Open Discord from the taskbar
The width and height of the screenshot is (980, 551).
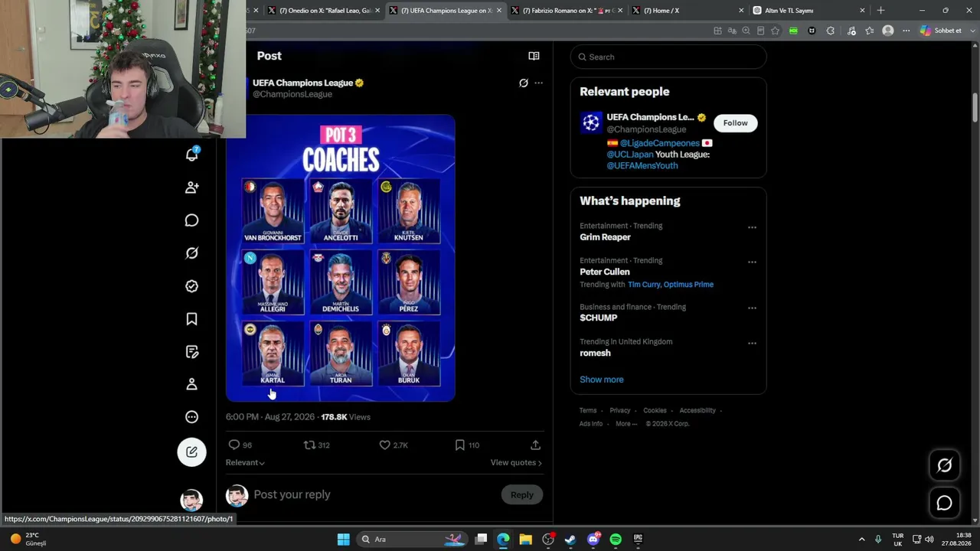(593, 540)
